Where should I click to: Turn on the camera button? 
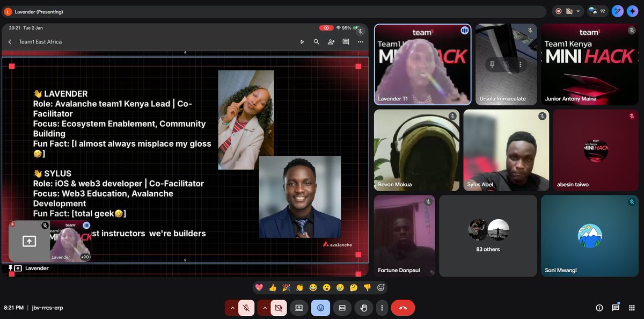[279, 308]
